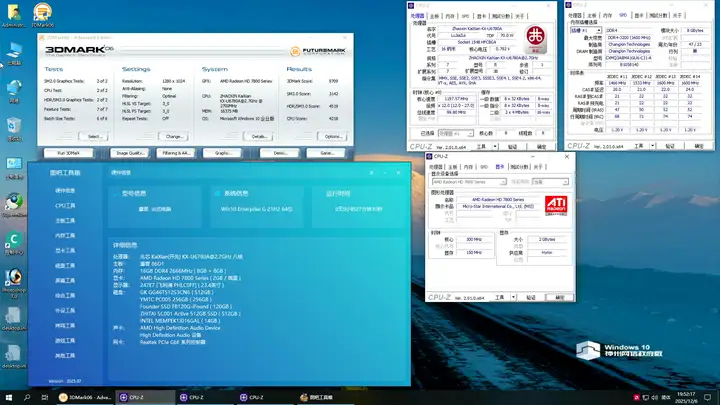Open the 3DMark06 desktop shortcut
Image resolution: width=720 pixels, height=405 pixels.
point(42,15)
